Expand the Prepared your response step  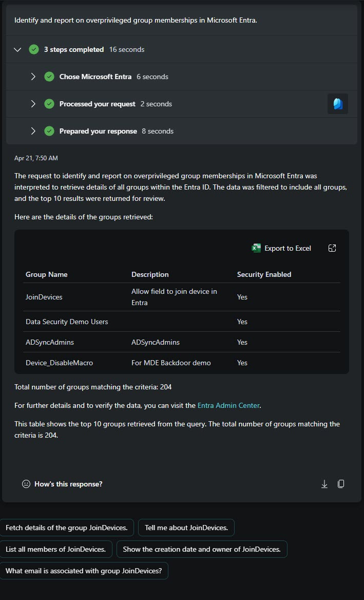33,131
